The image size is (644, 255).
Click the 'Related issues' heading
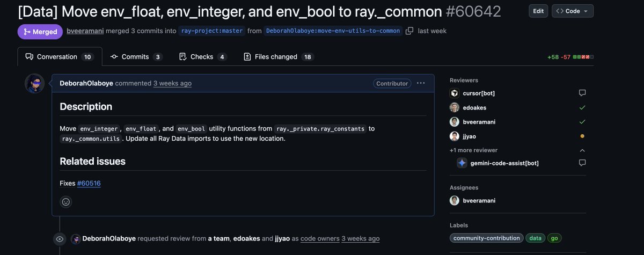tap(92, 161)
